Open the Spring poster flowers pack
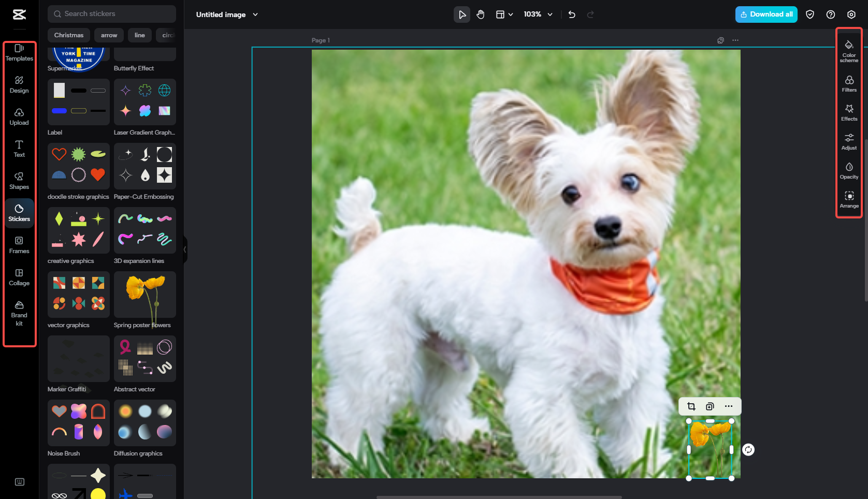The image size is (868, 499). pos(145,295)
